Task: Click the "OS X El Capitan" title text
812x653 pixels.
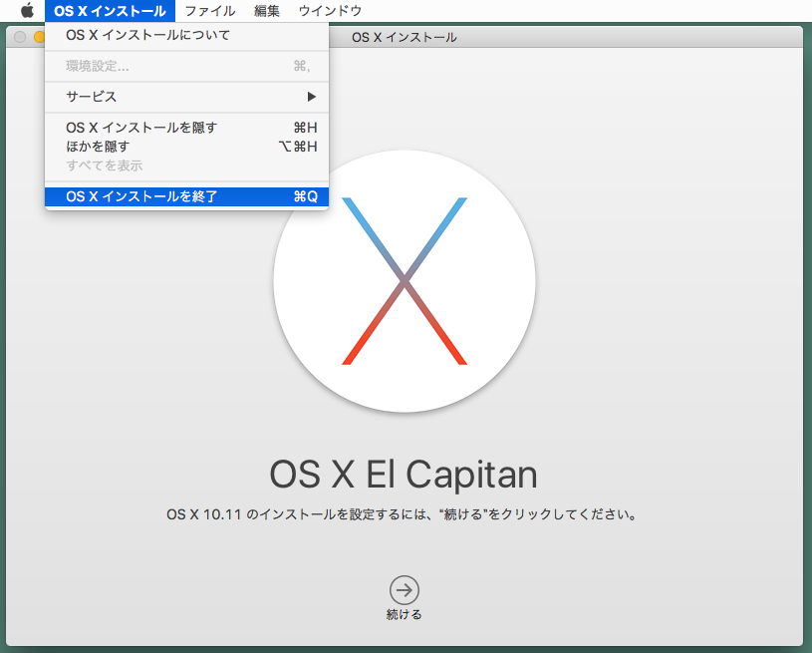Action: 402,475
